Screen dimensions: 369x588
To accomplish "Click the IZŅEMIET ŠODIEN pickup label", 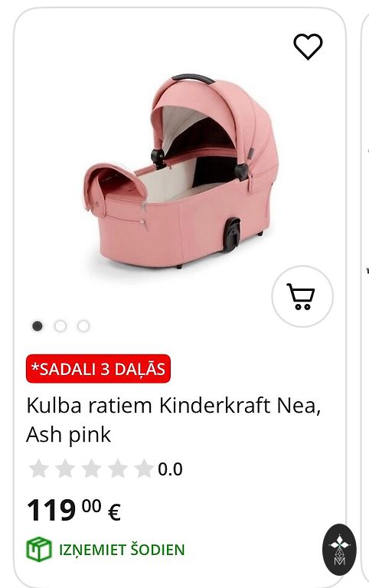I will pos(122,550).
